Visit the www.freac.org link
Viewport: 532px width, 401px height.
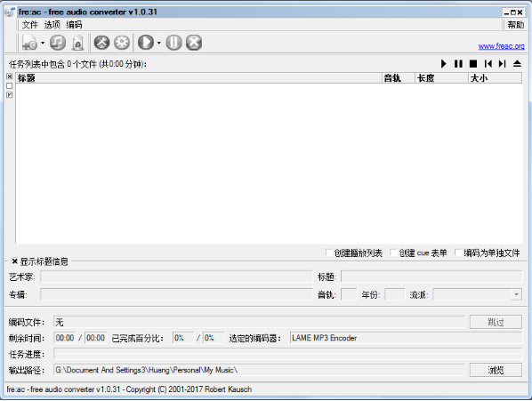(501, 46)
